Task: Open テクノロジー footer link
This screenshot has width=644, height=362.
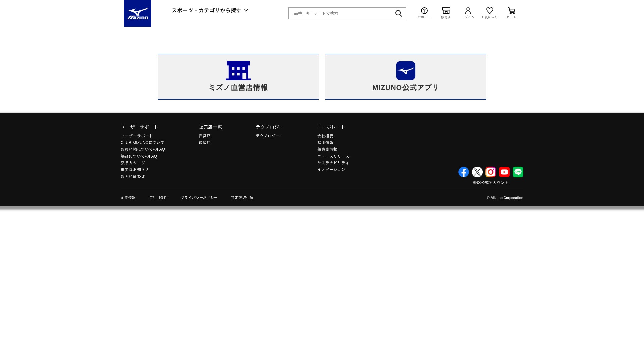Action: pos(268,136)
